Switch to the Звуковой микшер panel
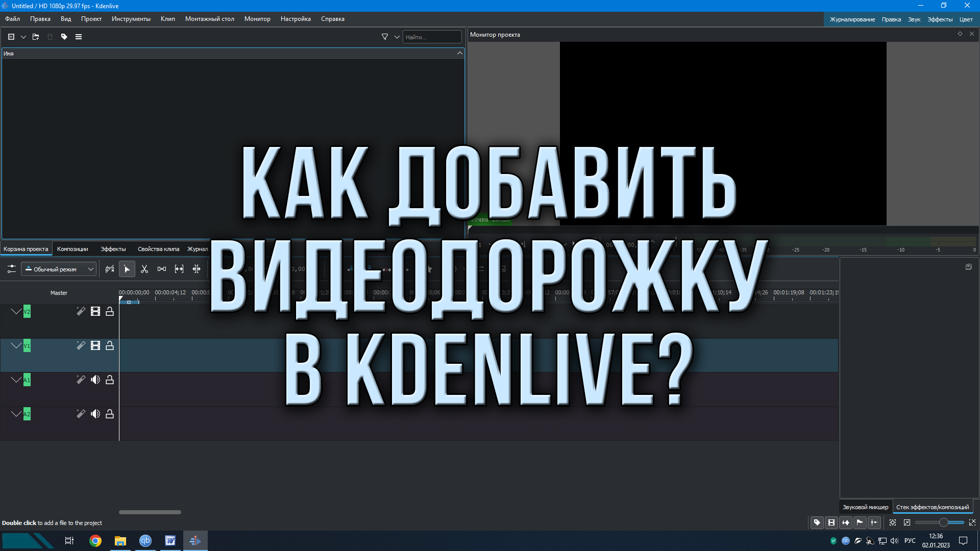The width and height of the screenshot is (980, 551). [x=865, y=507]
